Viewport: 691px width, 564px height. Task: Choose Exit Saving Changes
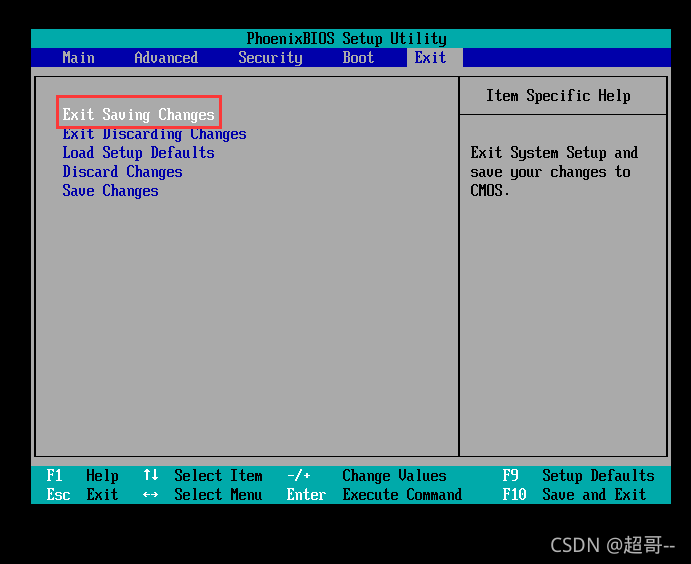pyautogui.click(x=138, y=115)
